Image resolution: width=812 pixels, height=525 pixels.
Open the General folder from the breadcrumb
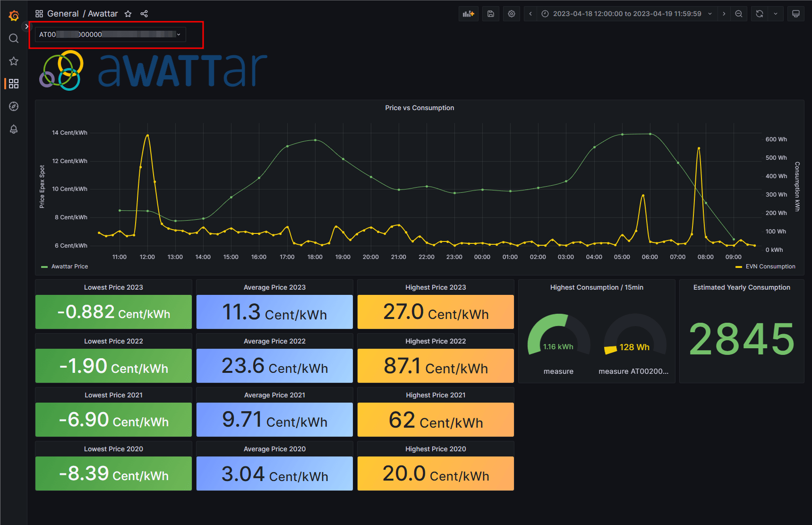(x=63, y=14)
